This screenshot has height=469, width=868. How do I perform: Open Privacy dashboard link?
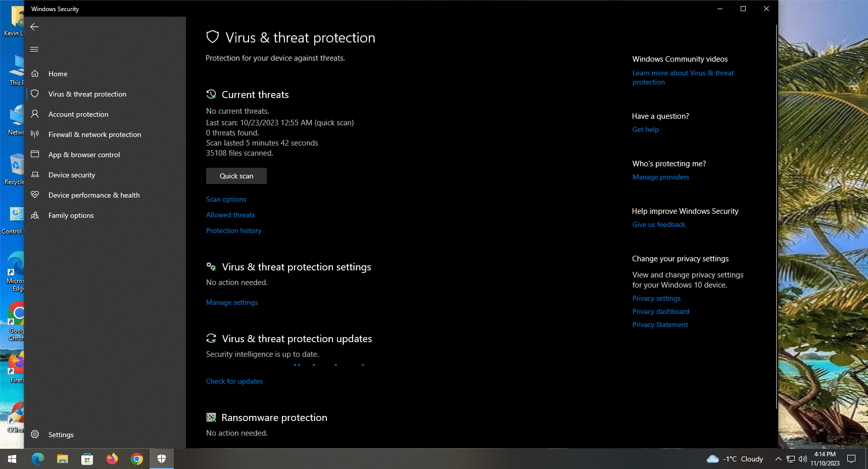(661, 311)
